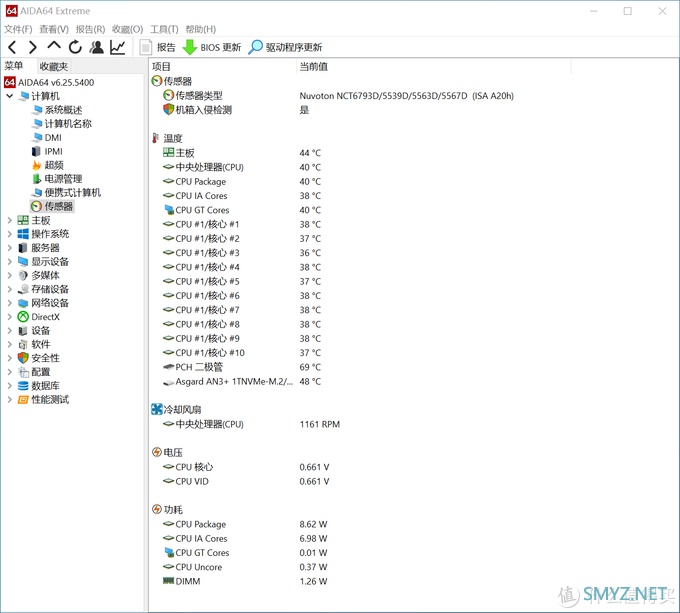Open the graph chart toolbar icon
This screenshot has height=613, width=680.
(x=118, y=47)
